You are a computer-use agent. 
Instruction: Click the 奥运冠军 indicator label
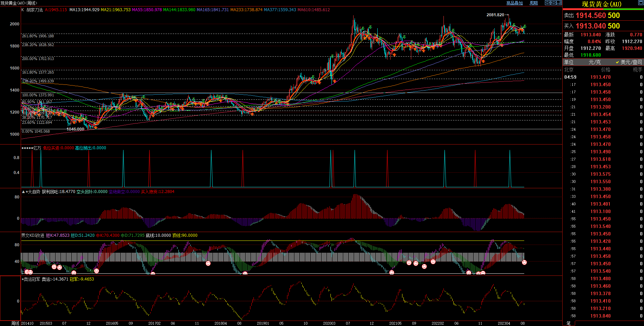click(x=32, y=279)
